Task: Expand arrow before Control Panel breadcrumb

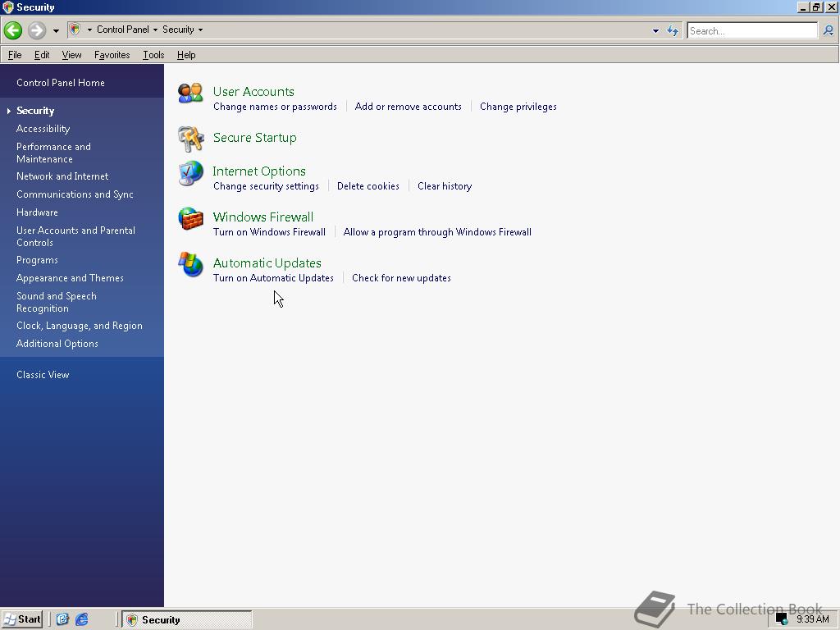Action: click(x=89, y=30)
